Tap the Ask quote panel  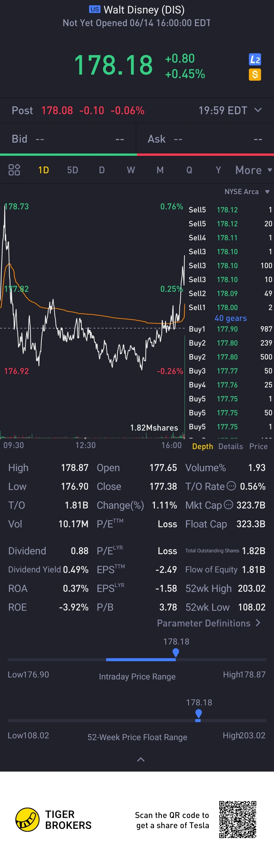[x=205, y=139]
